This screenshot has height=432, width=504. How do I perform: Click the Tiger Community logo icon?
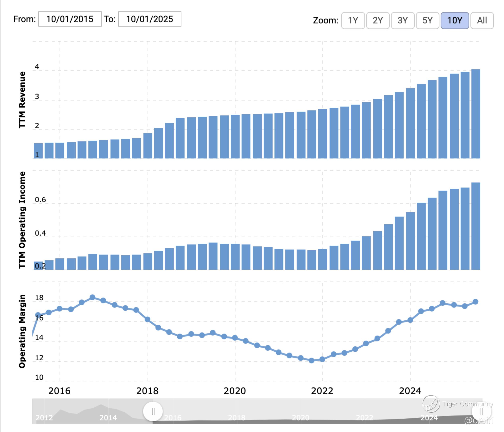coord(431,404)
